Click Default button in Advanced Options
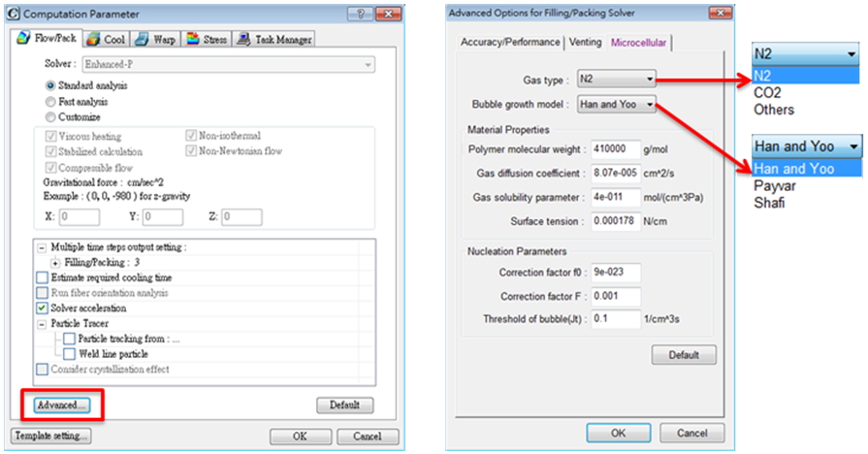The width and height of the screenshot is (868, 454). (684, 355)
